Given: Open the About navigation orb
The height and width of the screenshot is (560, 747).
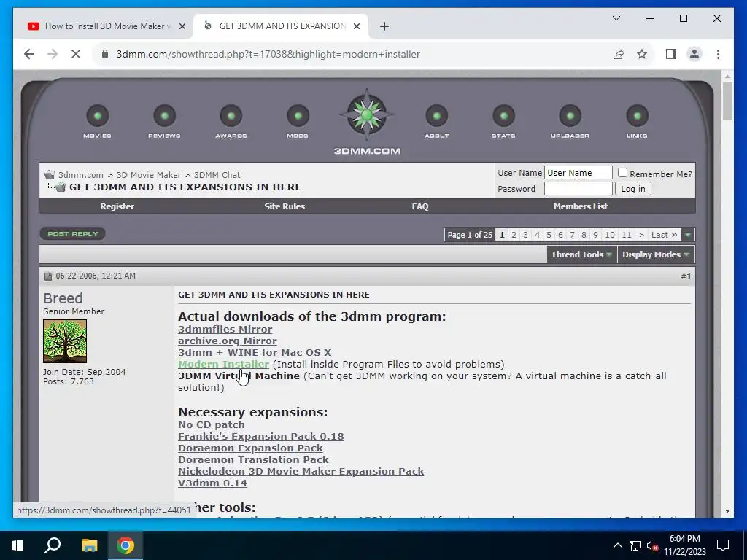Looking at the screenshot, I should tap(436, 116).
